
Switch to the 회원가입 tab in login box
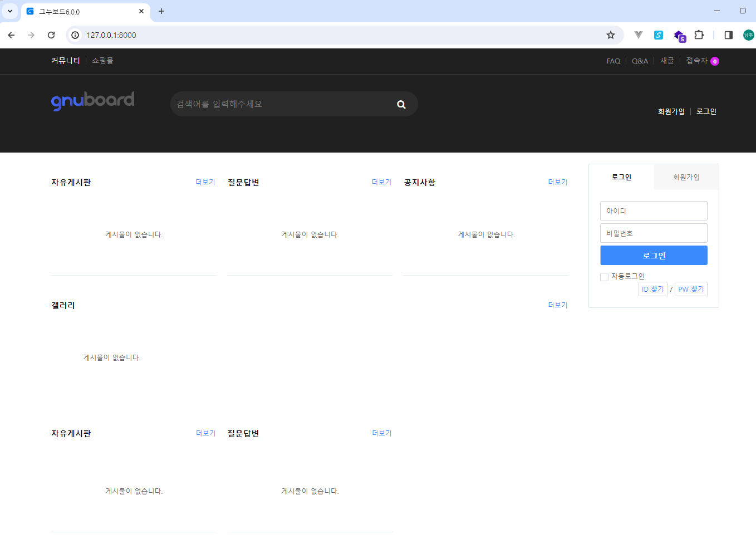pos(686,177)
